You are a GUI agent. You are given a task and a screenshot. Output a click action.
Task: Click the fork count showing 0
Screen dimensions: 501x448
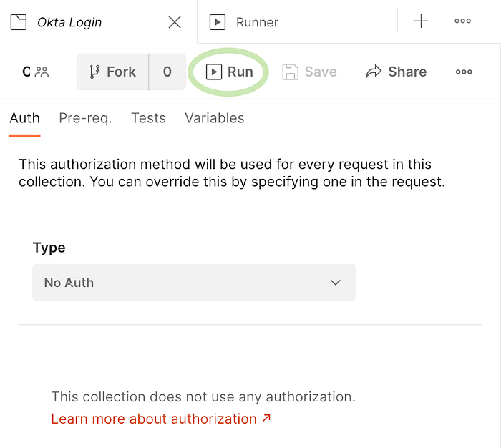pyautogui.click(x=167, y=72)
